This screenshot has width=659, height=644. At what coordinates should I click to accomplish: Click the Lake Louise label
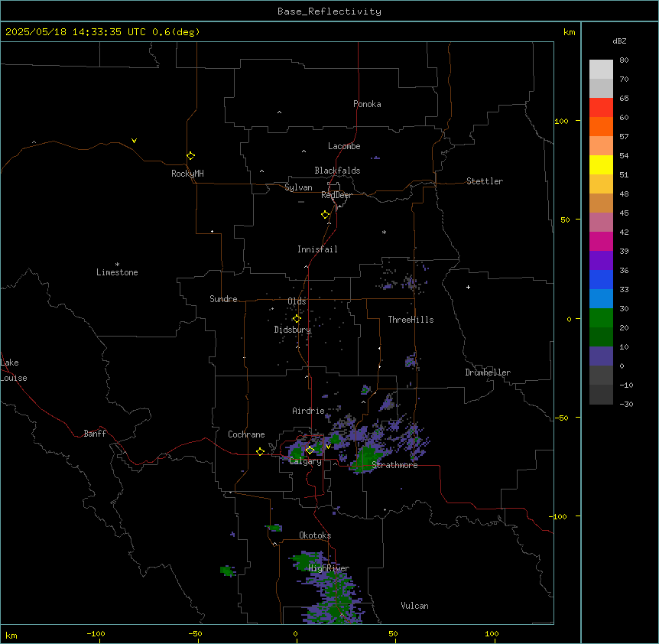coord(14,370)
